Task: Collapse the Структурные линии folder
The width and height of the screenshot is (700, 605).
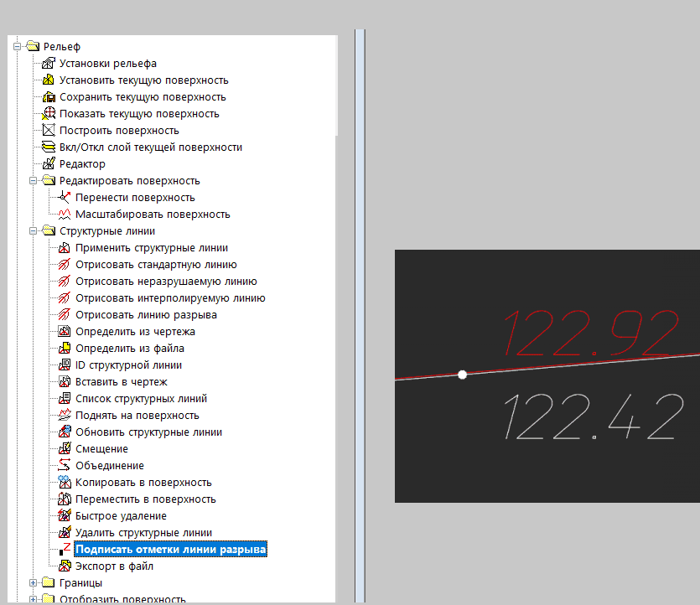Action: pos(34,231)
